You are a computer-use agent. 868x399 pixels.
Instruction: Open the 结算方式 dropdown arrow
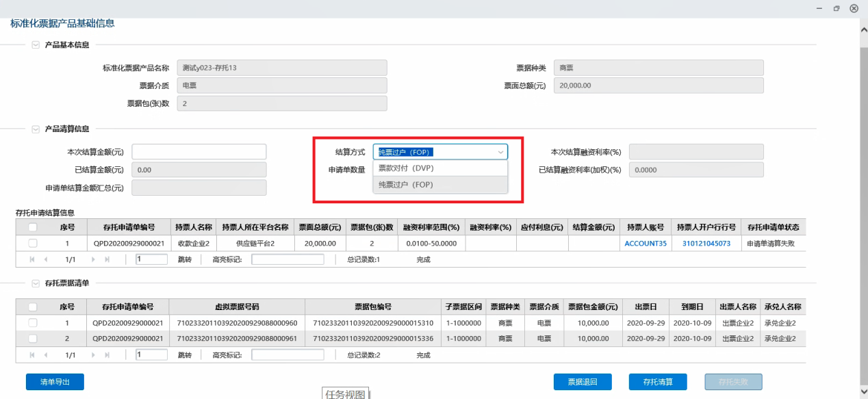(x=500, y=152)
